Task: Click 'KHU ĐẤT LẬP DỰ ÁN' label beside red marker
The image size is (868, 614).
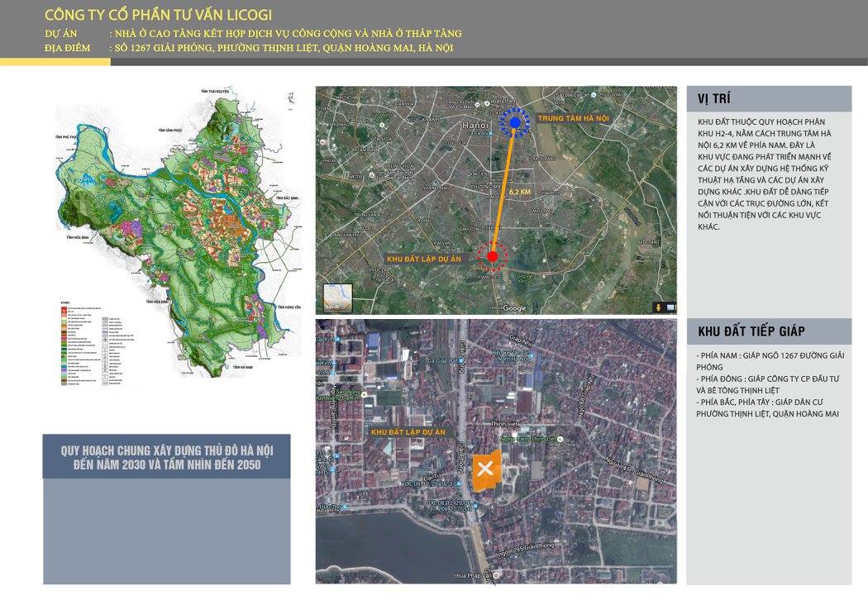Action: [424, 259]
